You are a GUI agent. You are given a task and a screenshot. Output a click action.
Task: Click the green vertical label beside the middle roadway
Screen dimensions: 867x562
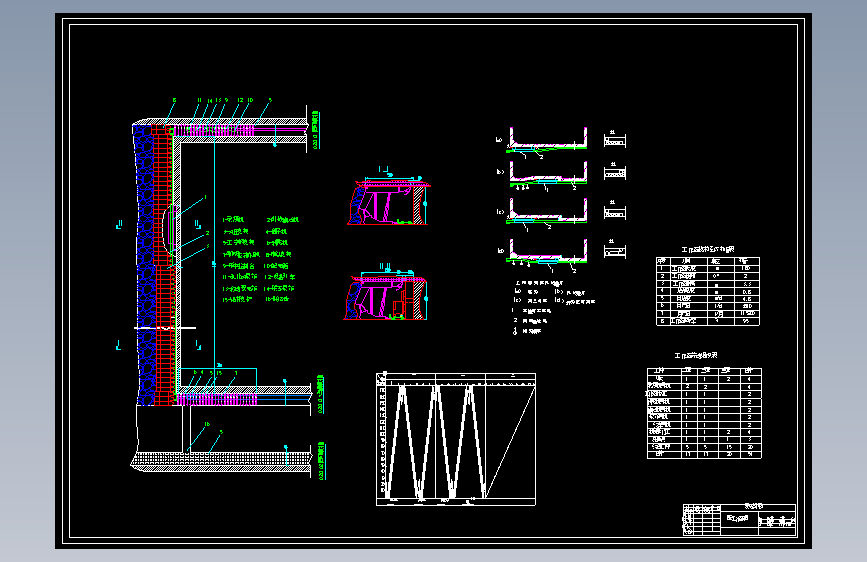click(x=320, y=394)
